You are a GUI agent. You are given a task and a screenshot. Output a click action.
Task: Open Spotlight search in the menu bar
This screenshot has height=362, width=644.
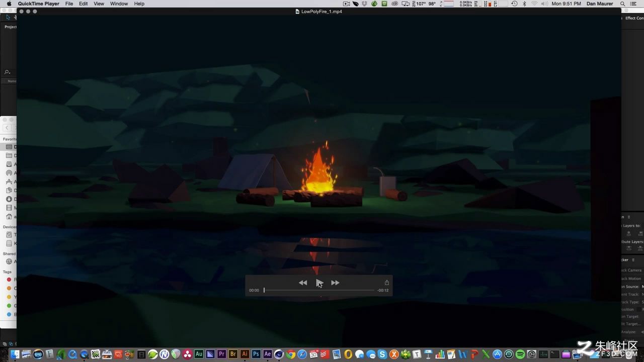click(x=622, y=4)
